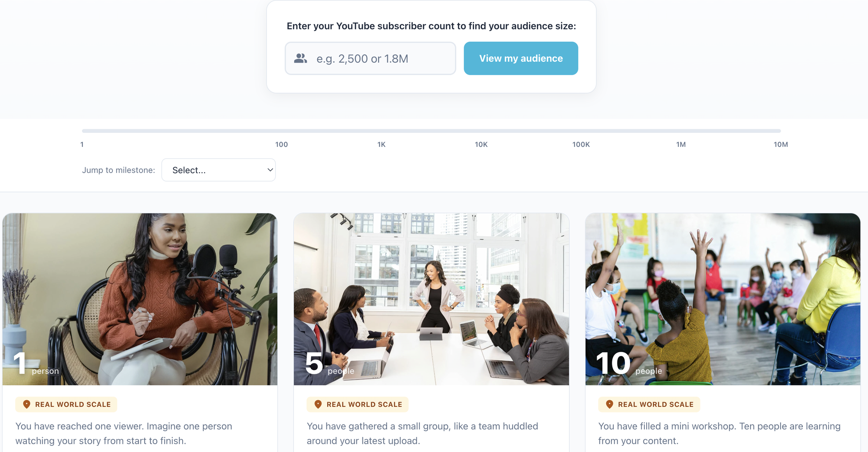
Task: Open the 1 person podcast photo
Action: [140, 299]
